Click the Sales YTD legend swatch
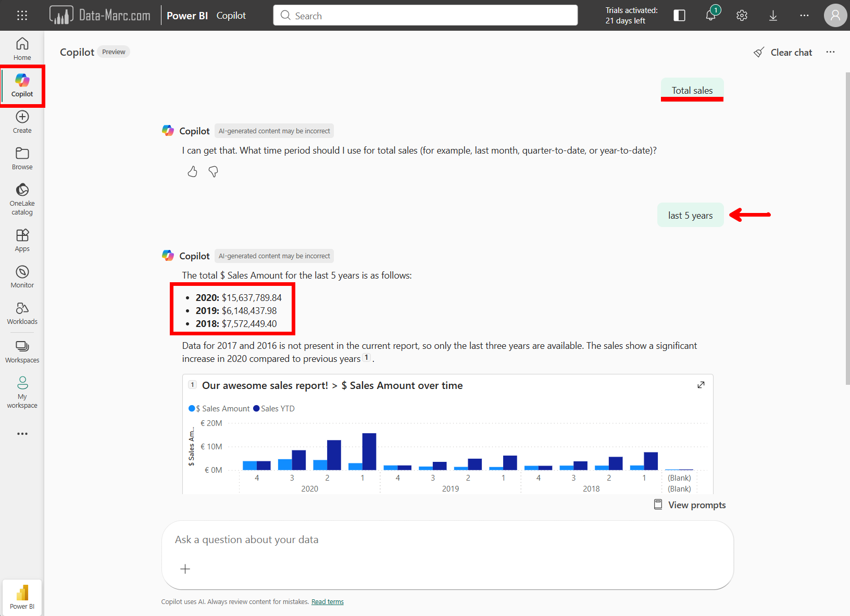Screen dimensions: 850x616 coord(256,409)
